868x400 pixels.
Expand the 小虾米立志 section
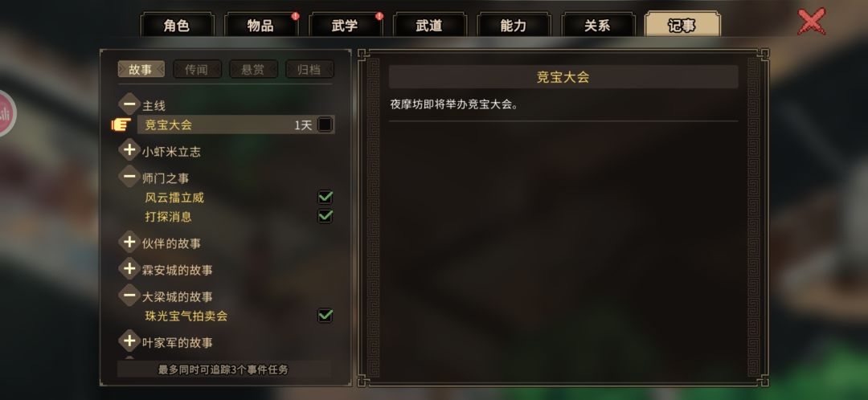click(129, 150)
